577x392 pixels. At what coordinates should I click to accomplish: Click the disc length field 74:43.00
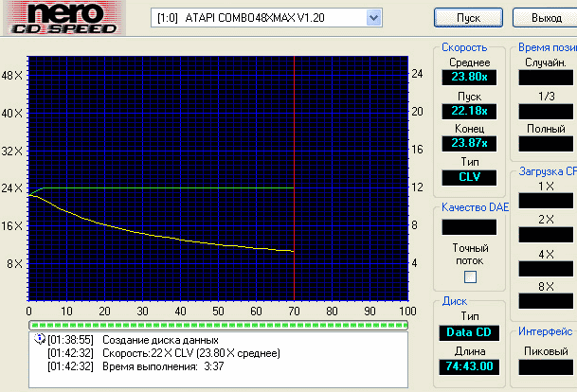[x=470, y=365]
